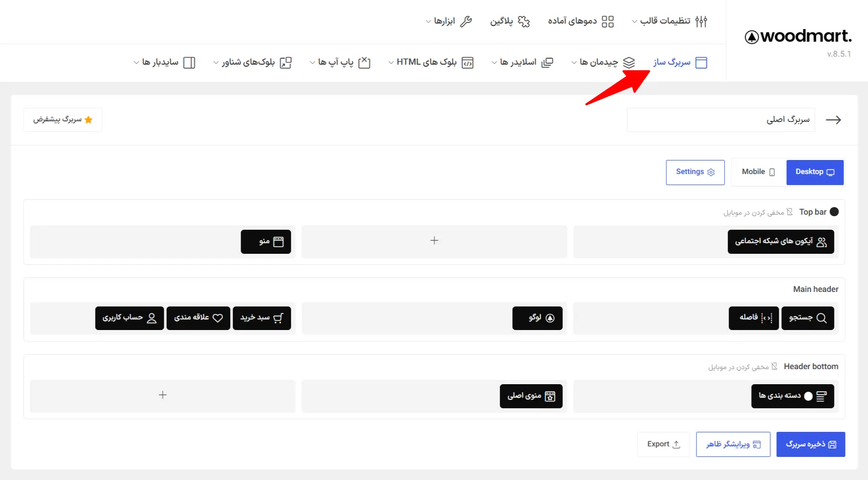
Task: Select the جستجو search element
Action: 808,318
